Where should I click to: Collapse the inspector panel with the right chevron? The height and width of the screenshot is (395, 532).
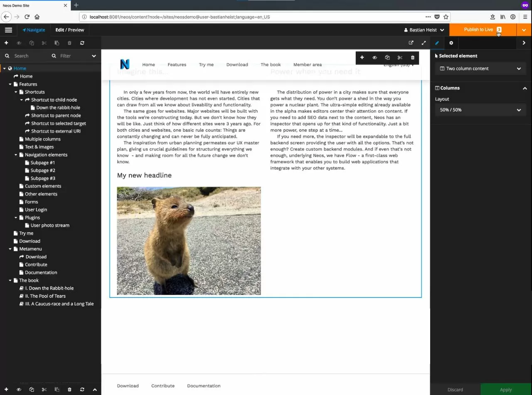coord(524,43)
